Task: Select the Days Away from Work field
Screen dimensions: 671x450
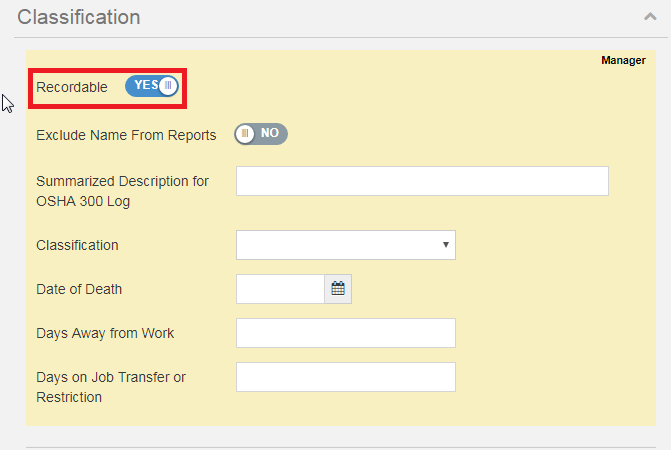Action: coord(345,333)
